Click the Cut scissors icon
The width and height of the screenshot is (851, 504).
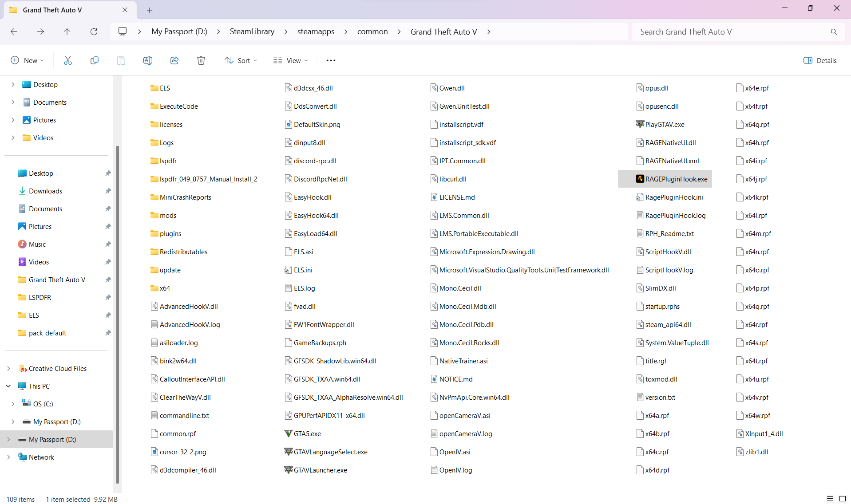click(68, 60)
